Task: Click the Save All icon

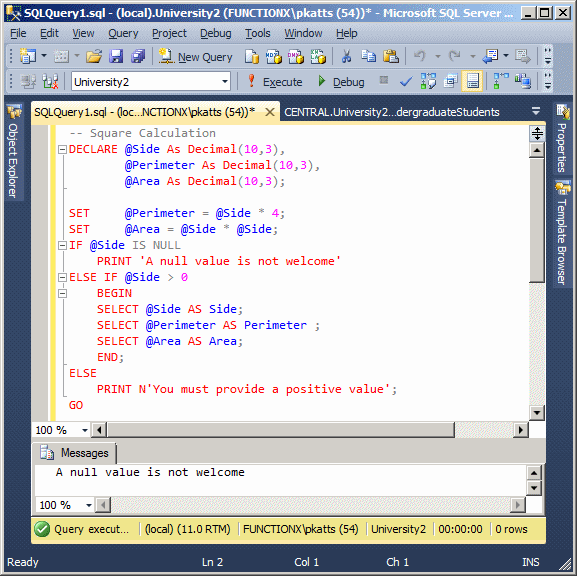Action: [138, 56]
